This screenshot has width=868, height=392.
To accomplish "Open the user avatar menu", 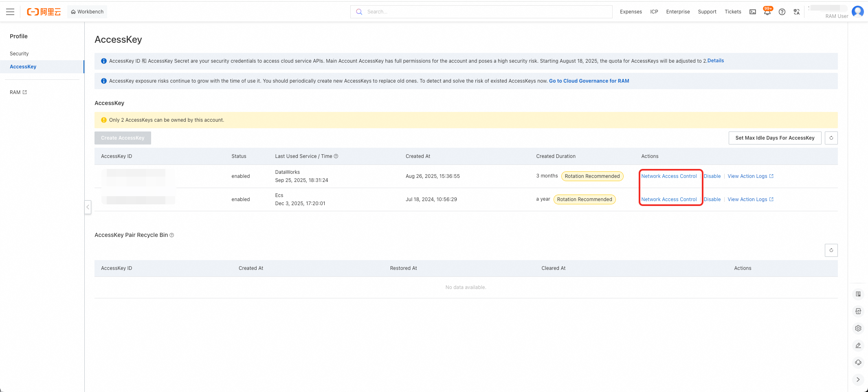I will click(x=858, y=11).
